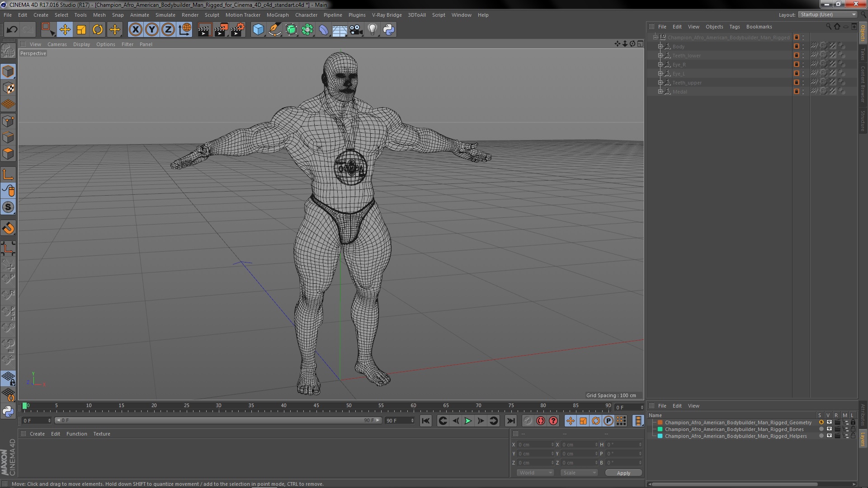Play the animation forward
The image size is (868, 488).
pyautogui.click(x=468, y=421)
